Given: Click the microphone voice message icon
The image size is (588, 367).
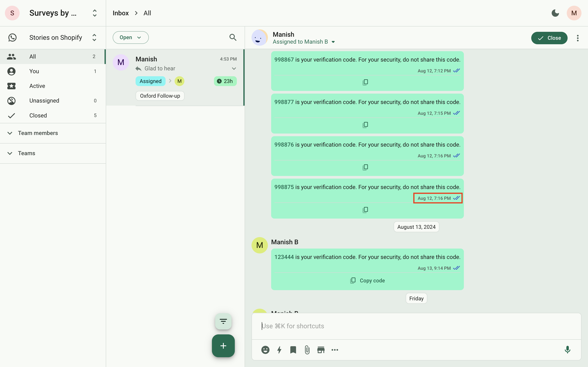Looking at the screenshot, I should (x=567, y=350).
